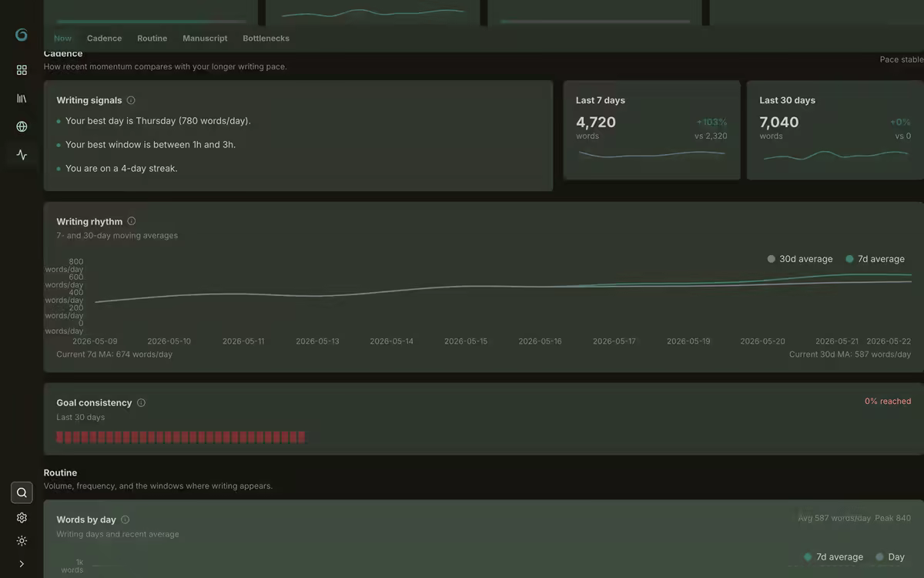This screenshot has width=924, height=578.
Task: Click 'Your best window is between 1h and 3h'
Action: click(x=150, y=145)
